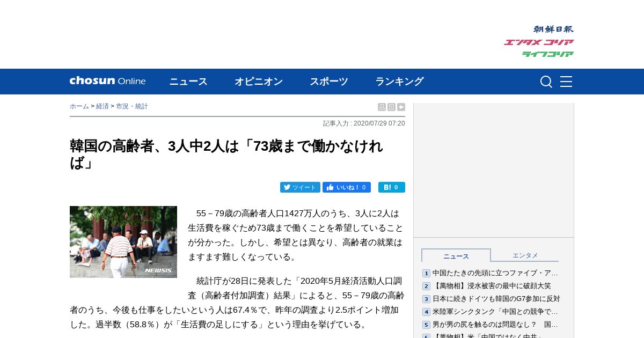This screenshot has width=644, height=338.
Task: Open ranked story 【萬物相】浸水被害の最中に破顔大笑
Action: (492, 286)
